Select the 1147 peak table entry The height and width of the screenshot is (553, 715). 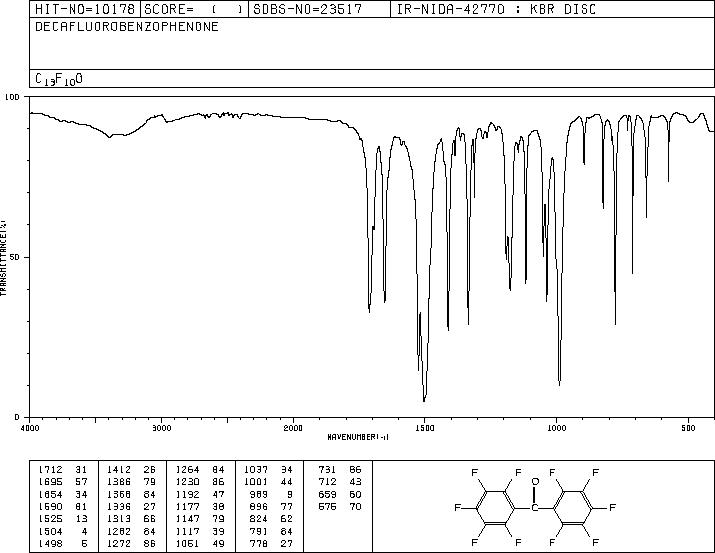(x=200, y=519)
